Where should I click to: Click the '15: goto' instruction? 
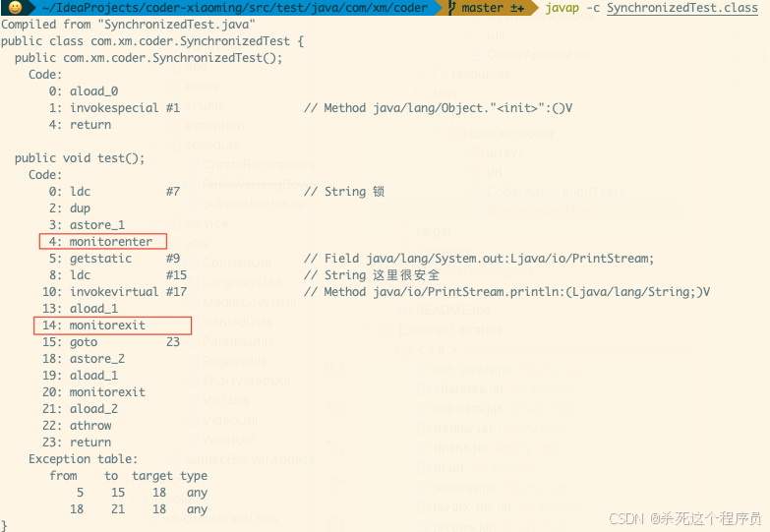(x=70, y=342)
